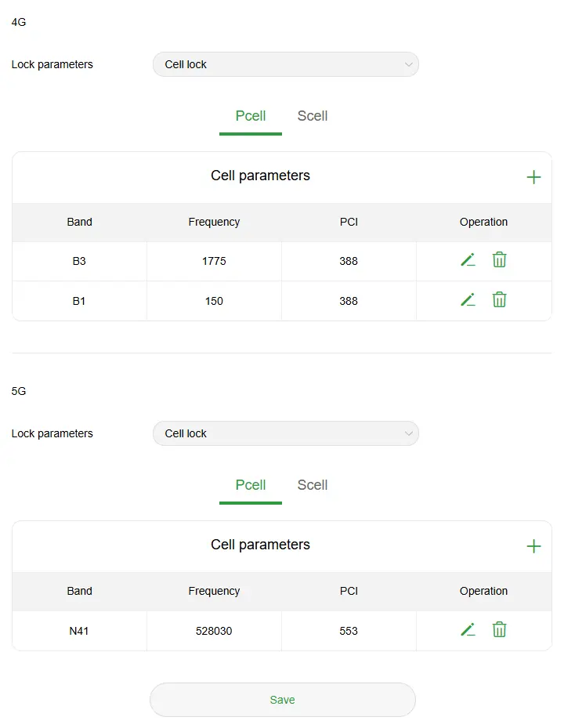Screen dimensions: 575x728
Task: Add a new 4G cell parameter
Action: coord(533,177)
